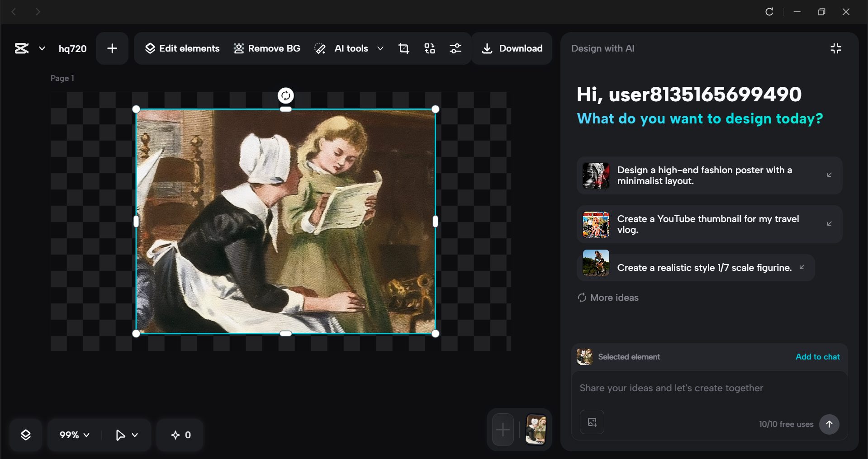Click the Replace element icon
Viewport: 868px width, 459px height.
point(429,48)
